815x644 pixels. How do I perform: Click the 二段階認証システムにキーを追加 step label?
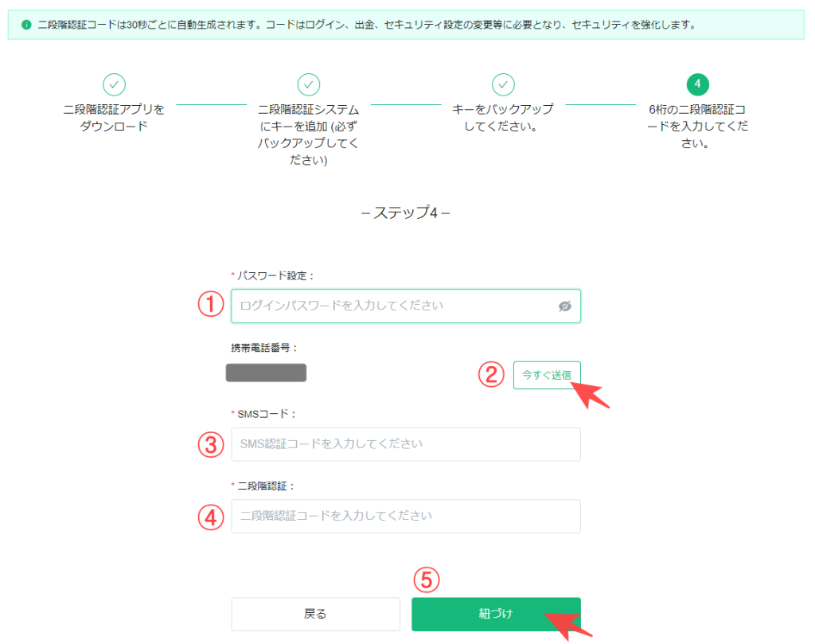coord(309,135)
